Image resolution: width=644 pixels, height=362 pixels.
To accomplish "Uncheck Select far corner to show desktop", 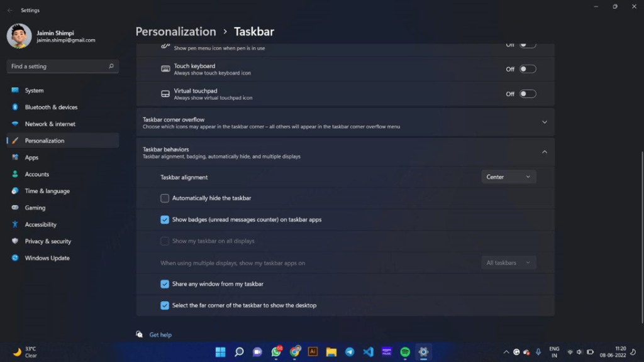I will (165, 305).
